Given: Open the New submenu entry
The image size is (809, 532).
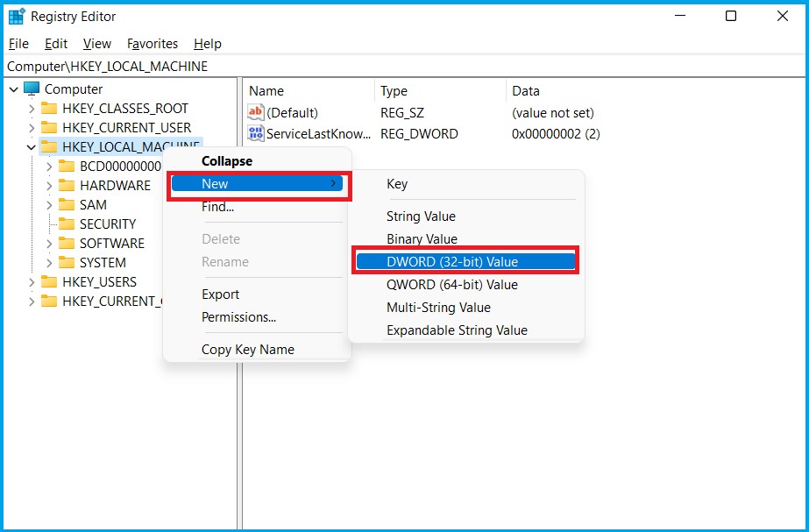Looking at the screenshot, I should coord(257,184).
